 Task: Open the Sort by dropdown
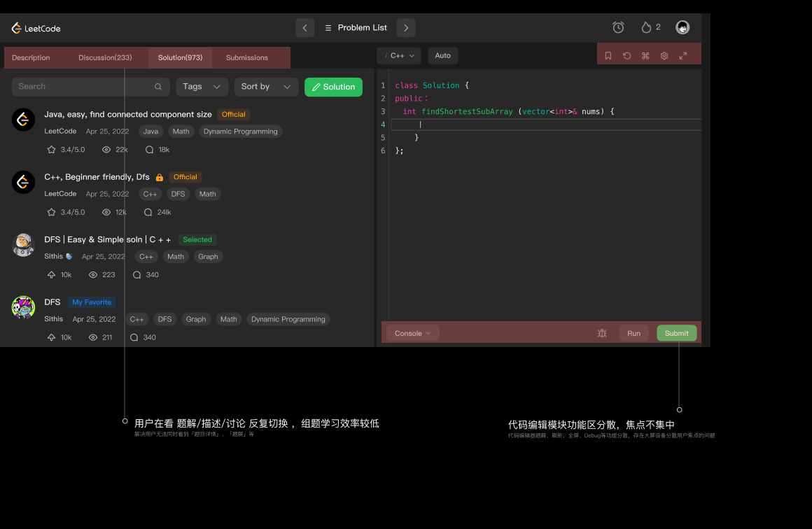point(266,87)
